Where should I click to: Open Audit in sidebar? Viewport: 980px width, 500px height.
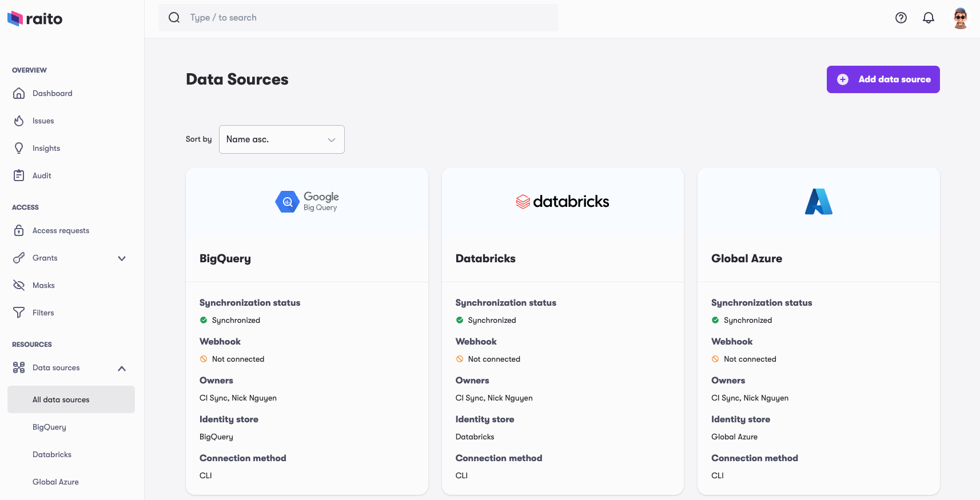pos(42,175)
